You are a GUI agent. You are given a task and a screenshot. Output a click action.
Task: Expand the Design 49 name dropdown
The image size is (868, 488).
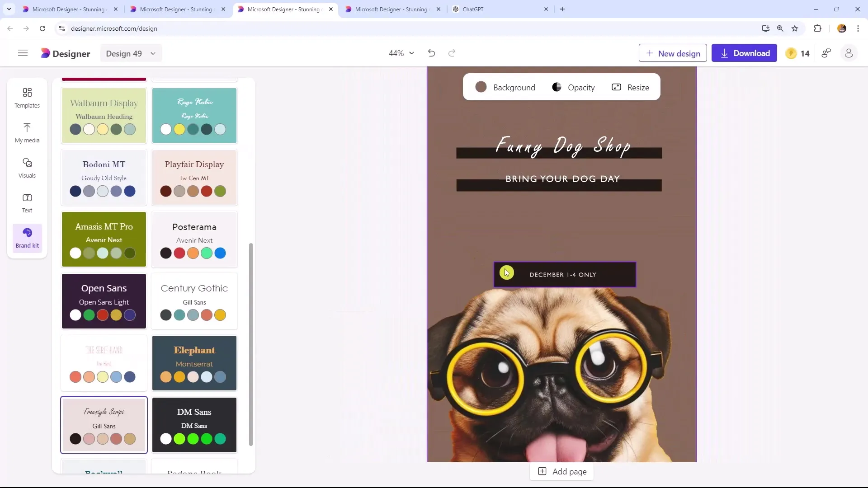tap(131, 53)
